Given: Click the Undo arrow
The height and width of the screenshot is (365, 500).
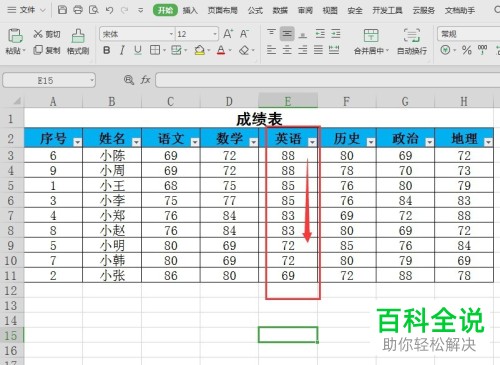Looking at the screenshot, I should [x=109, y=10].
